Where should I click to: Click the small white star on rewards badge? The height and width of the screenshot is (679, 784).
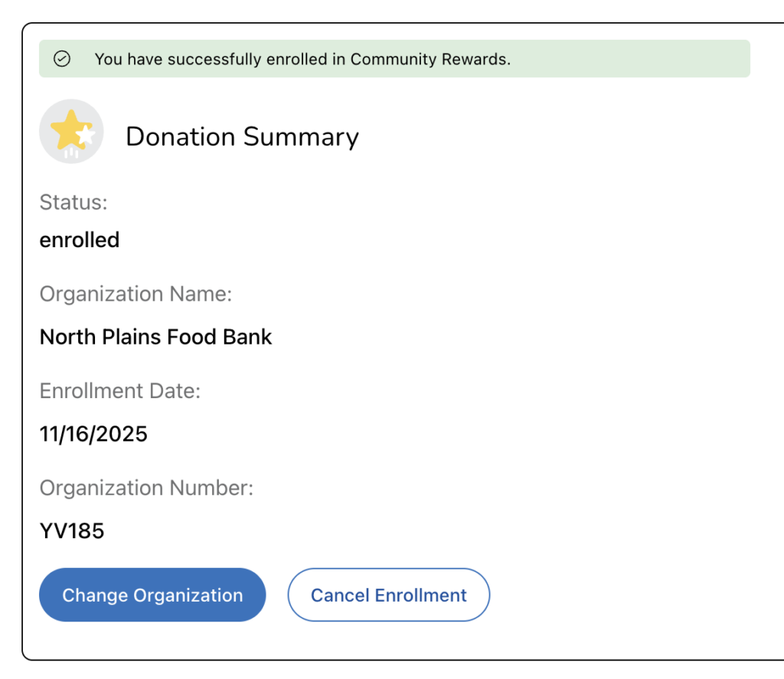[x=87, y=135]
